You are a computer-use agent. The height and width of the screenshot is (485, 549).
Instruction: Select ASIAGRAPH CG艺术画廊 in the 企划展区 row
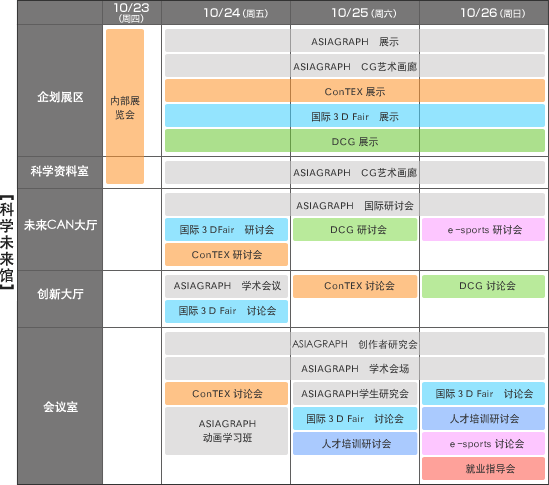355,66
